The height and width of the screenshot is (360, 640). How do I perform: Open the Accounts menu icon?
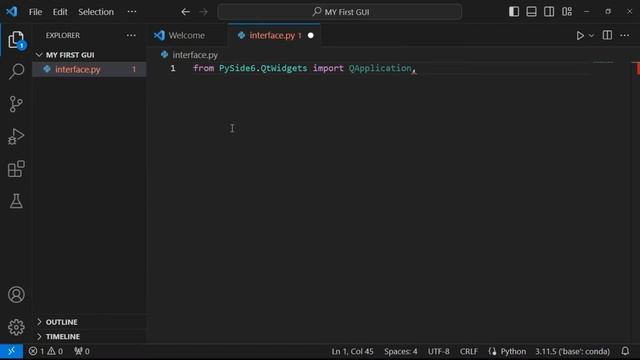coord(16,294)
